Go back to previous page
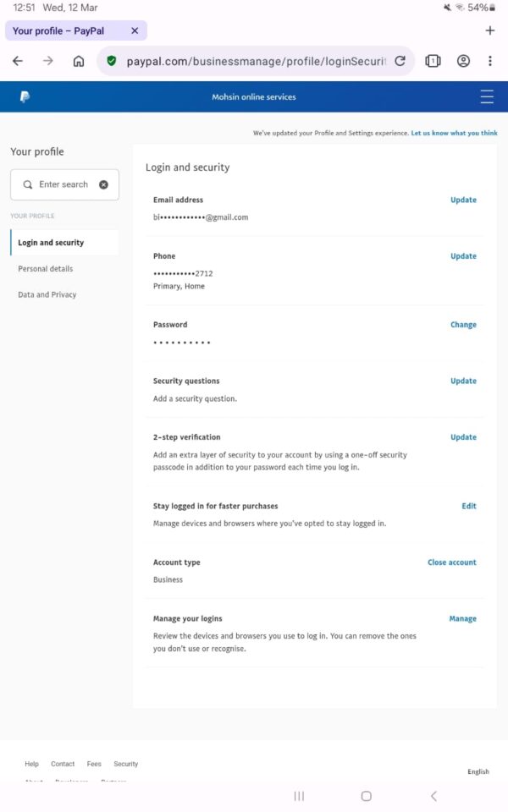The image size is (508, 812). coord(18,61)
